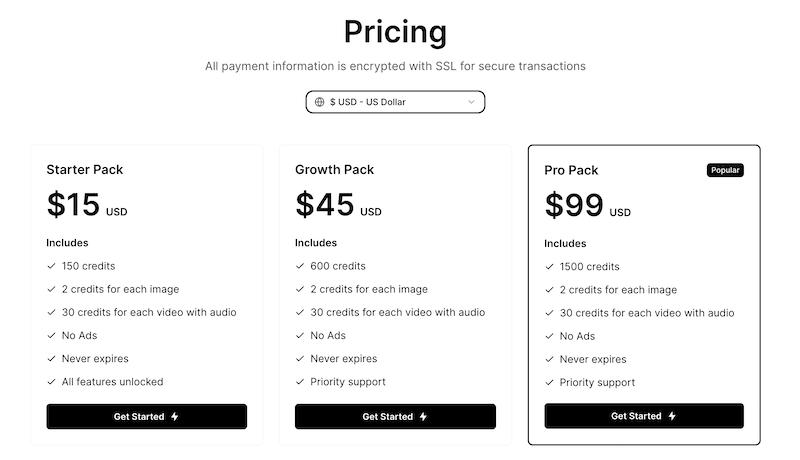Screen dimensions: 800x460
Task: Click checkmark next to '1500 credits'
Action: [x=549, y=267]
